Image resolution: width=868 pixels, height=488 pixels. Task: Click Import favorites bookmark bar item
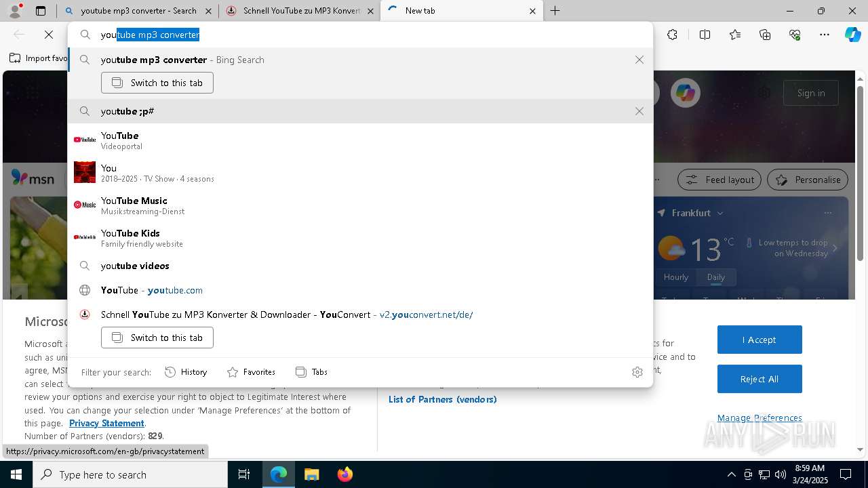[x=38, y=58]
